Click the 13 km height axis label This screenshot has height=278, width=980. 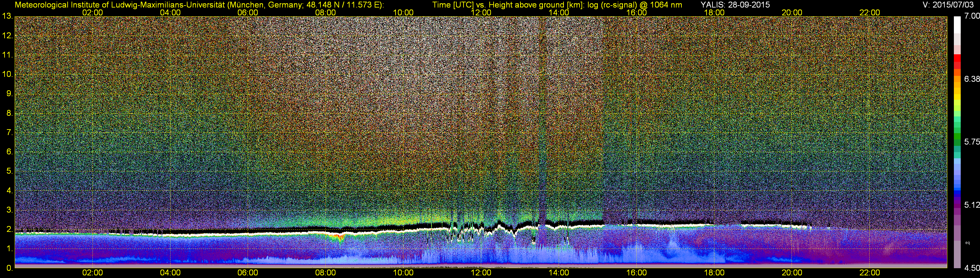point(8,16)
